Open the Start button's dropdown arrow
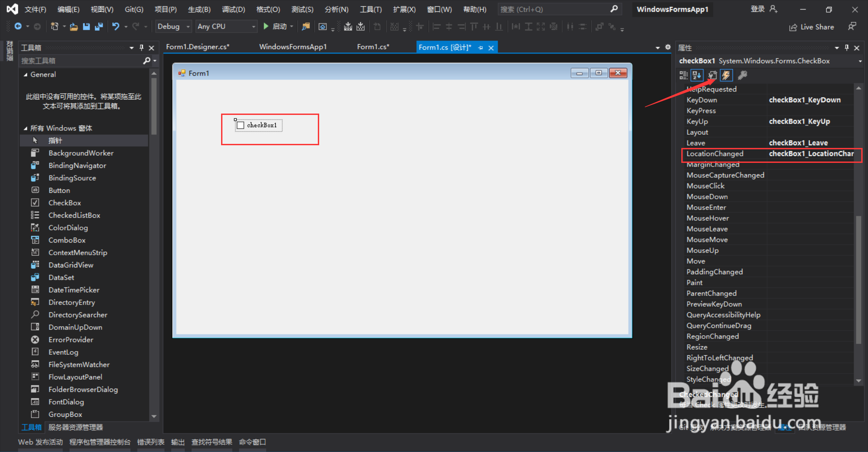This screenshot has height=452, width=868. (292, 27)
